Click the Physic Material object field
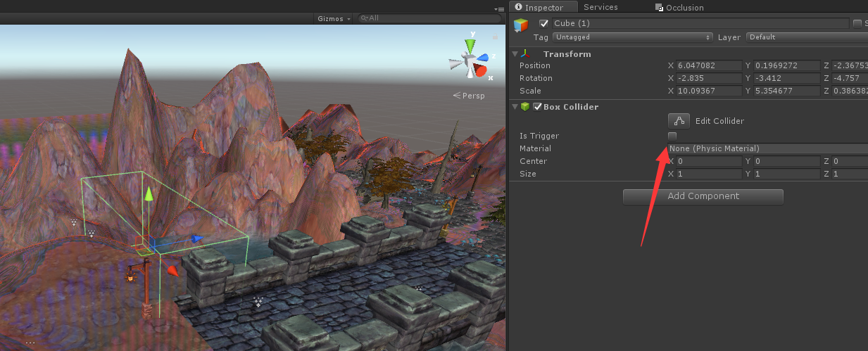Screen dimensions: 868x351 [x=767, y=148]
